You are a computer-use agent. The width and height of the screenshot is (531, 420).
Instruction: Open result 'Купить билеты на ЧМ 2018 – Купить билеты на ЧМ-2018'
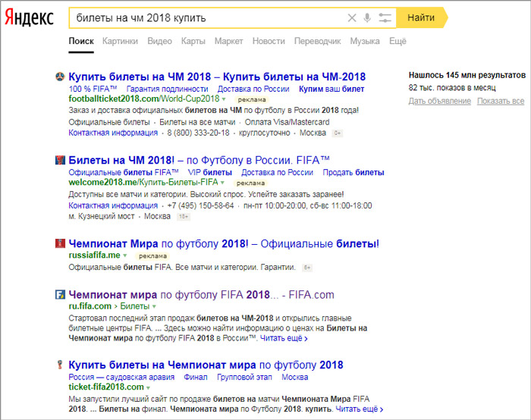coord(217,77)
